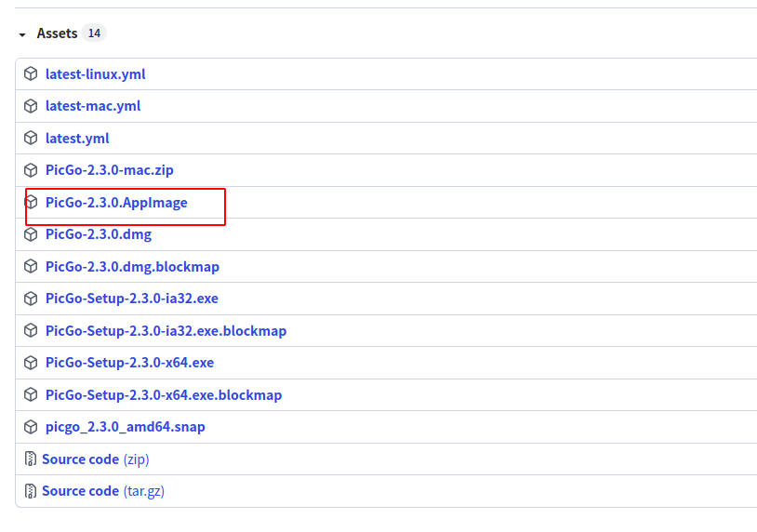
Task: Click zip file icon beside Source code (zip)
Action: pos(31,459)
